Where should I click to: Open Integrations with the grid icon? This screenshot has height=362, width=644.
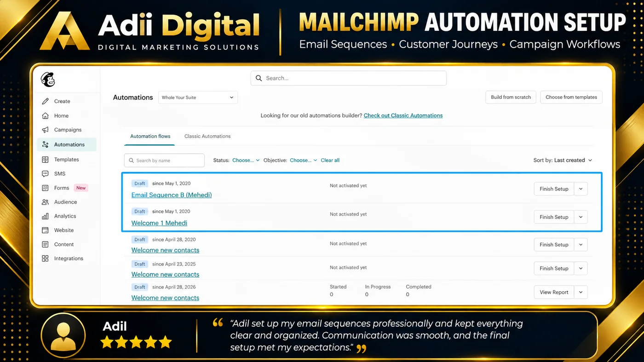[x=45, y=259]
